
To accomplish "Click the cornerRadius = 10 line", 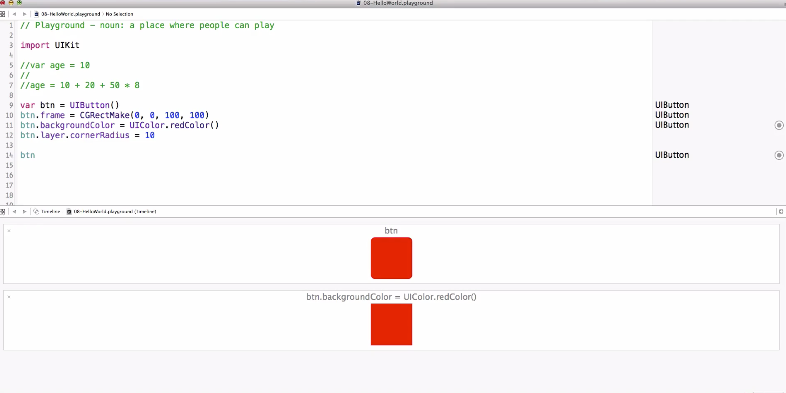I will [87, 135].
